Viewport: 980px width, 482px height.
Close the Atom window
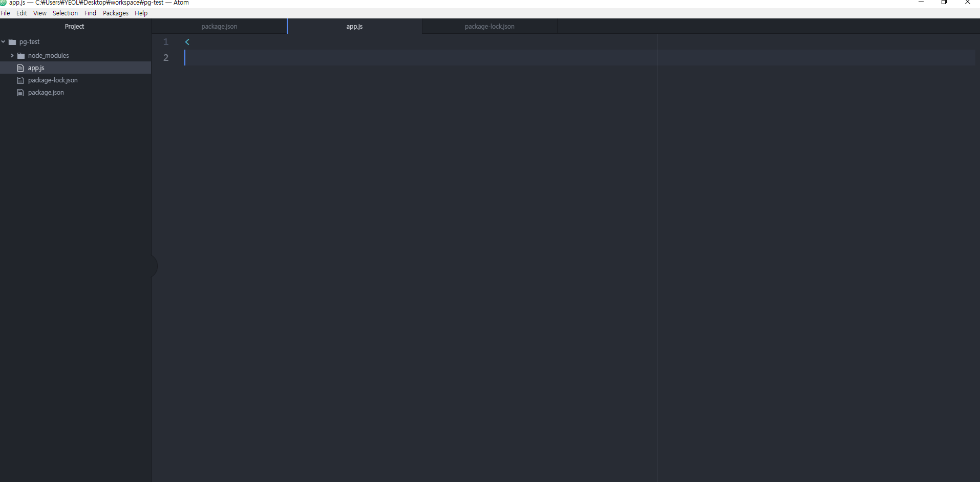[x=968, y=3]
